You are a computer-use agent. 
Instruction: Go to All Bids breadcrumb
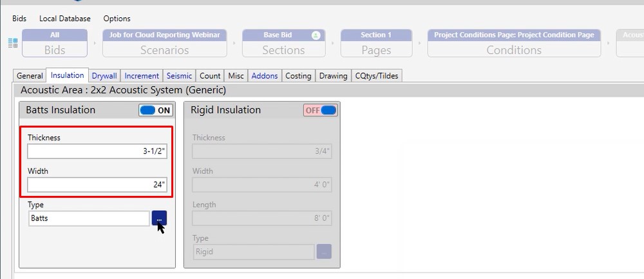point(55,43)
